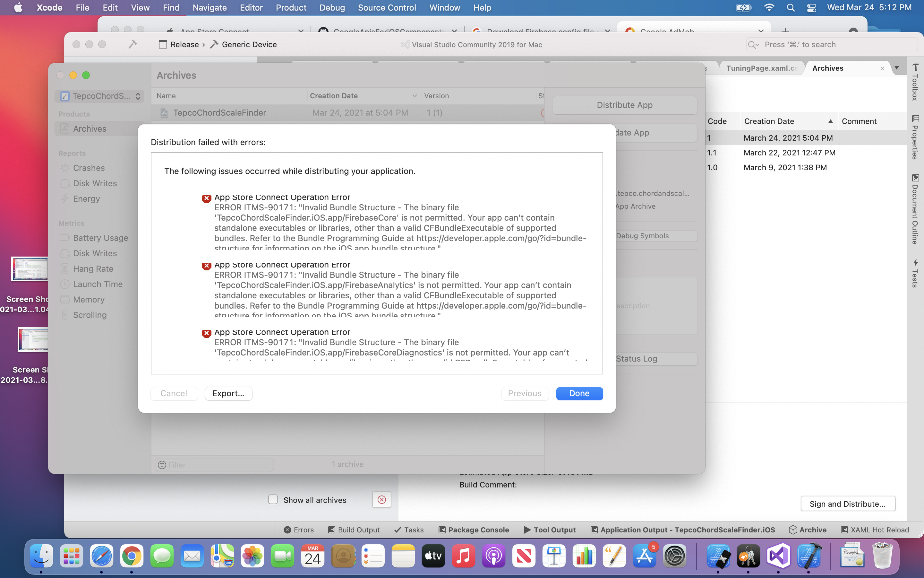The image size is (924, 578).
Task: Open the Source Control menu
Action: point(387,8)
